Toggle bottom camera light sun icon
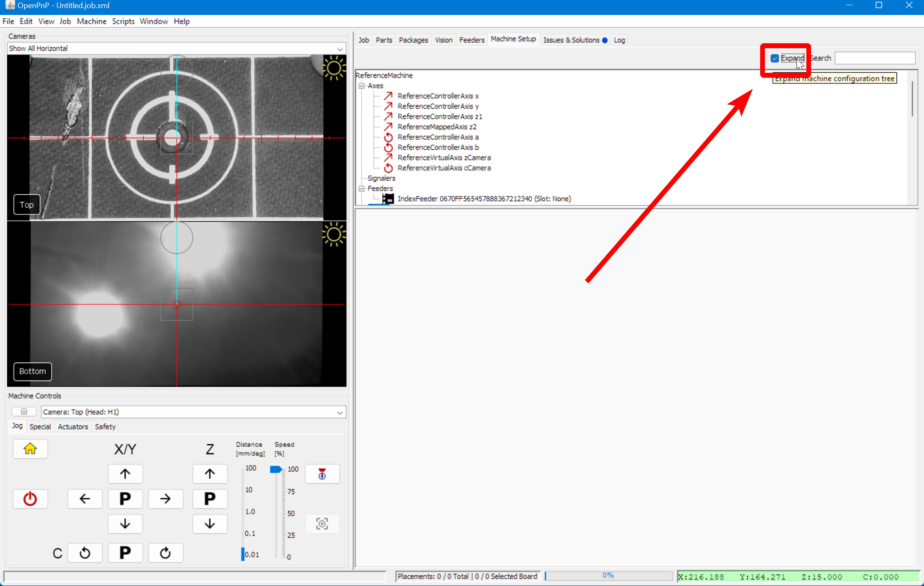The image size is (924, 586). [x=334, y=235]
